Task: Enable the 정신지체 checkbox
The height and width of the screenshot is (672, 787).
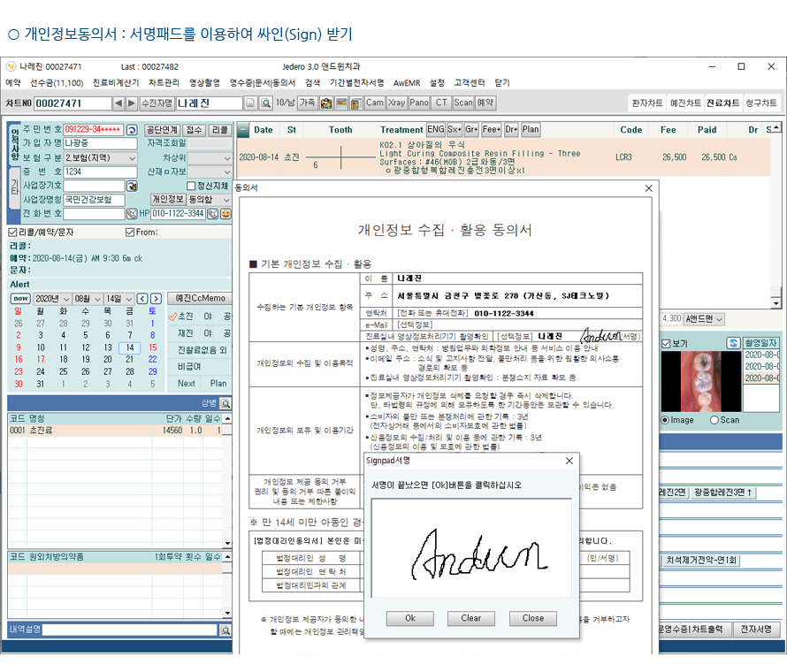Action: pos(191,186)
